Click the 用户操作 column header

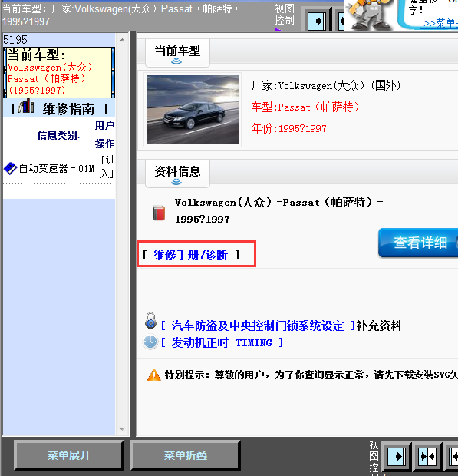pos(104,134)
